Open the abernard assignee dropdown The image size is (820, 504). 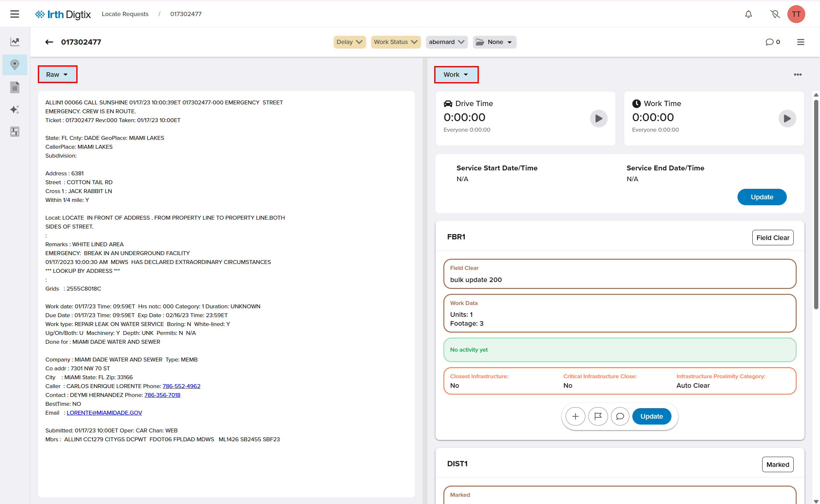click(446, 42)
